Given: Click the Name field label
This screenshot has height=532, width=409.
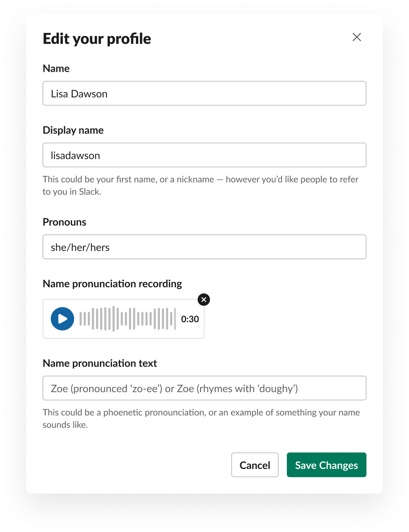Looking at the screenshot, I should pyautogui.click(x=56, y=69).
